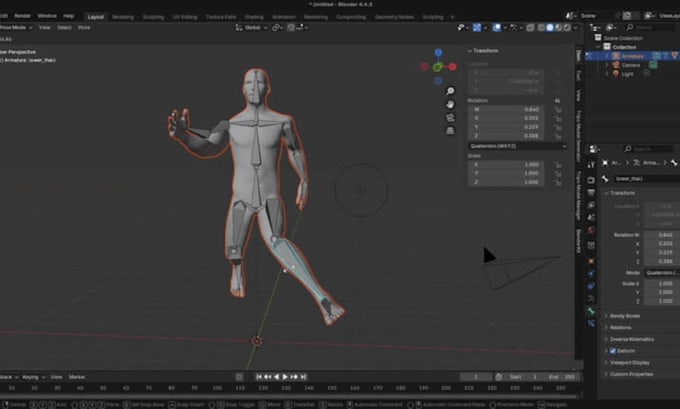Click the hand pan gizmo in viewport
680x409 pixels.
450,104
